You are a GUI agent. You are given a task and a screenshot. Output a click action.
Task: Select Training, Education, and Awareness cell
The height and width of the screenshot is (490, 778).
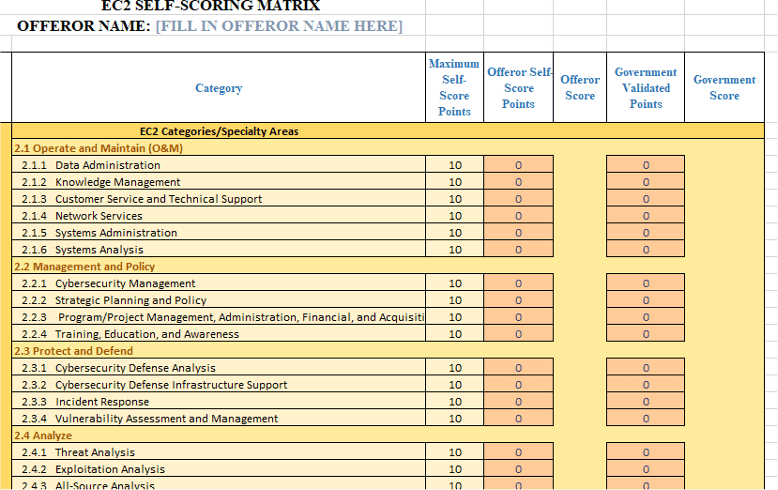218,333
